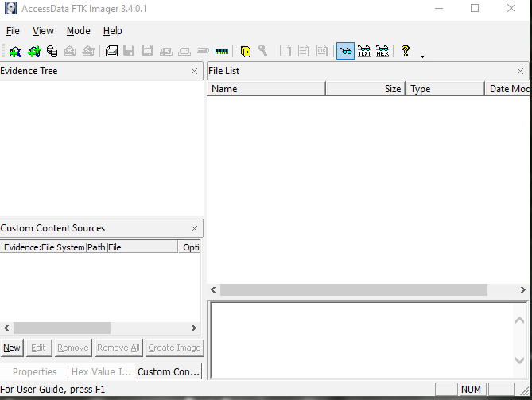Click the Add Evidence Item toolbar icon
The image size is (532, 400).
point(16,51)
